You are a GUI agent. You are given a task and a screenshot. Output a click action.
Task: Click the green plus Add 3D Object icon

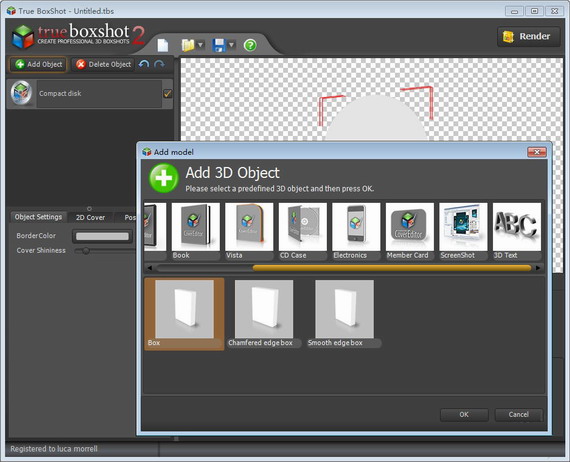[x=164, y=178]
